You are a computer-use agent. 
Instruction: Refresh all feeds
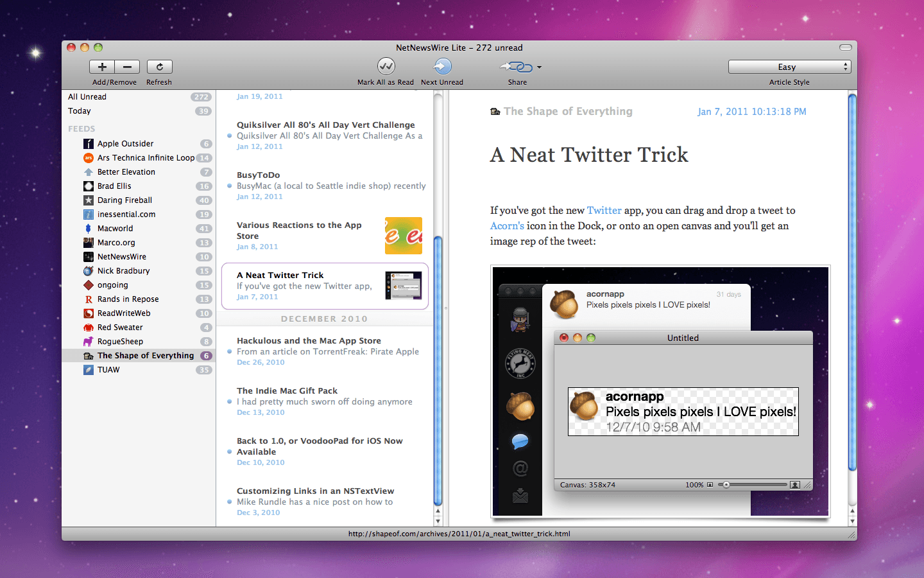159,67
